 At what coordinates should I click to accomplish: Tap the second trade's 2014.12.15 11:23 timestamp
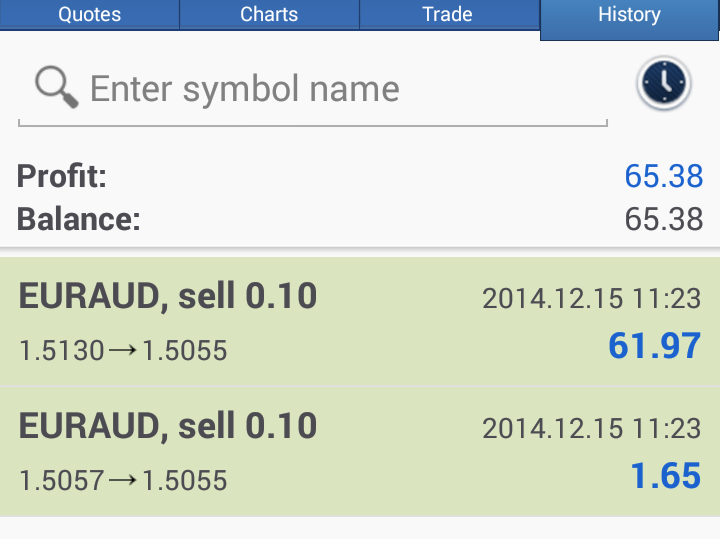coord(591,428)
